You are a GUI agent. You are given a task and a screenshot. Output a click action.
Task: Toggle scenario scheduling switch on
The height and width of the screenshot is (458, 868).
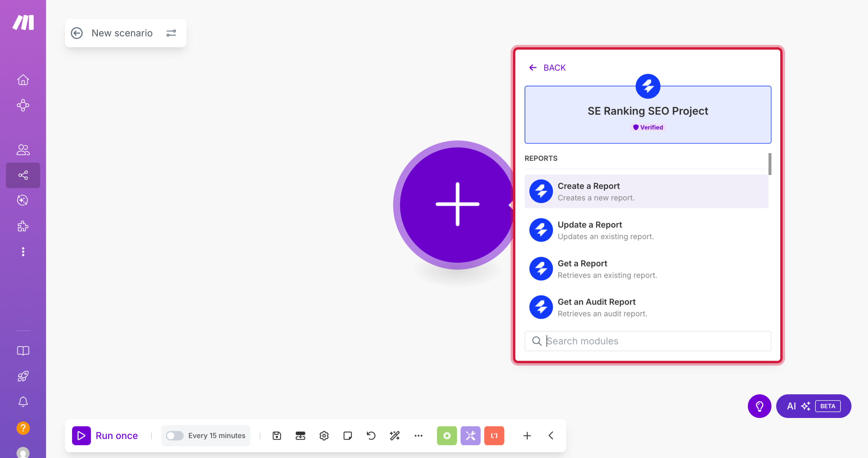(x=175, y=435)
